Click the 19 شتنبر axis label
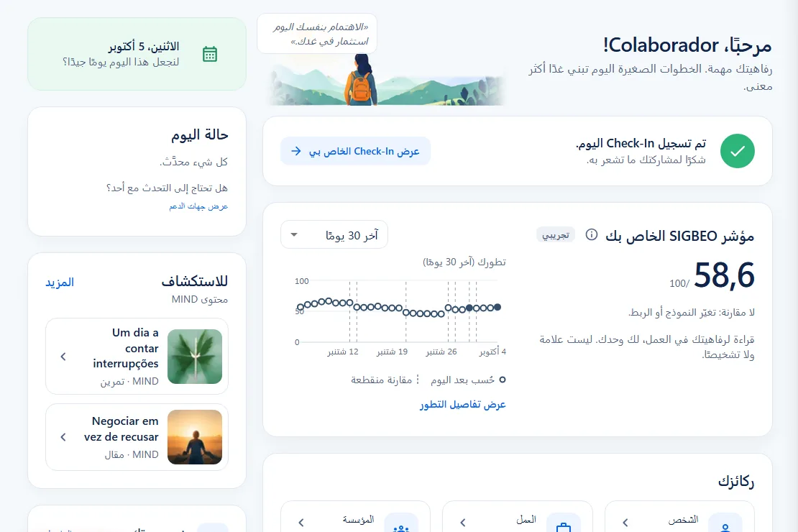The height and width of the screenshot is (532, 798). (x=392, y=352)
